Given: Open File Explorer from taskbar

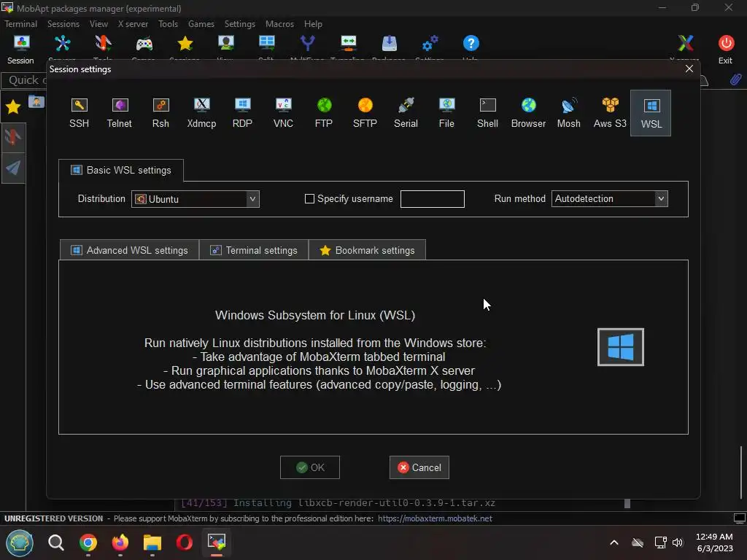Looking at the screenshot, I should coord(152,542).
